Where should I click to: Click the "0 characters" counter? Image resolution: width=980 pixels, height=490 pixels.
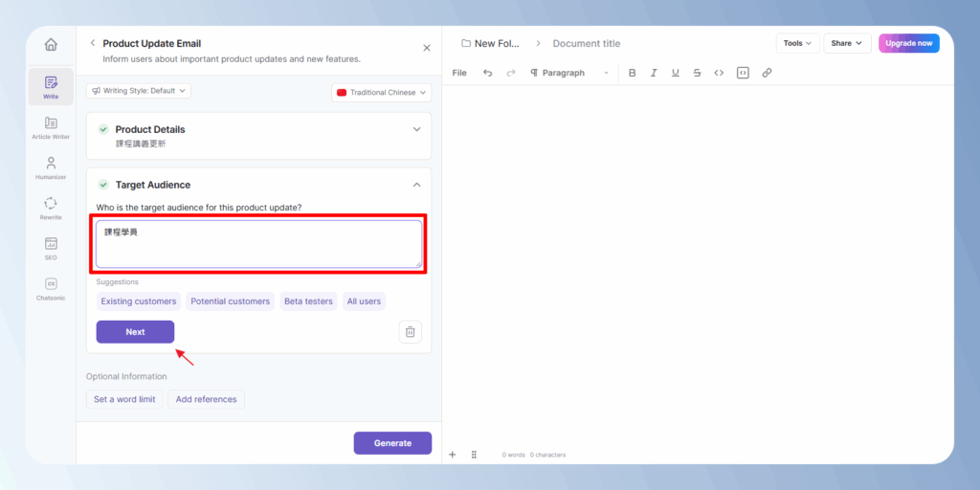(547, 455)
